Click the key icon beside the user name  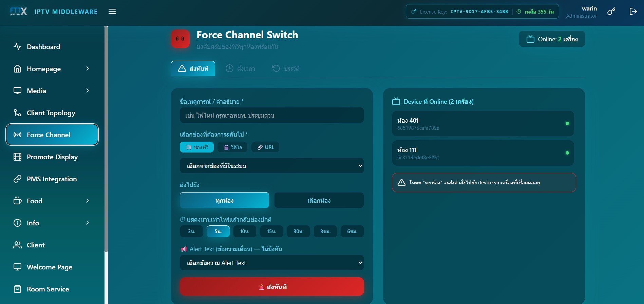point(611,12)
